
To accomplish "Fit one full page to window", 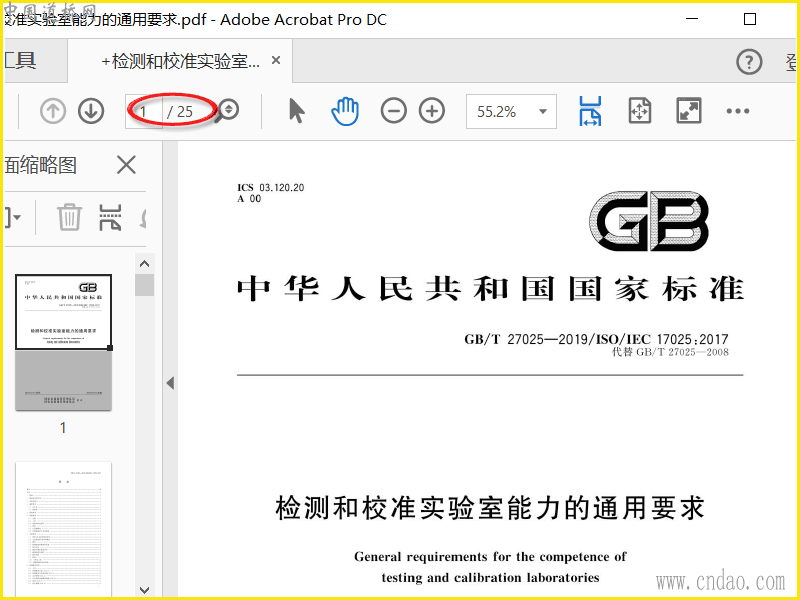I will (x=640, y=111).
